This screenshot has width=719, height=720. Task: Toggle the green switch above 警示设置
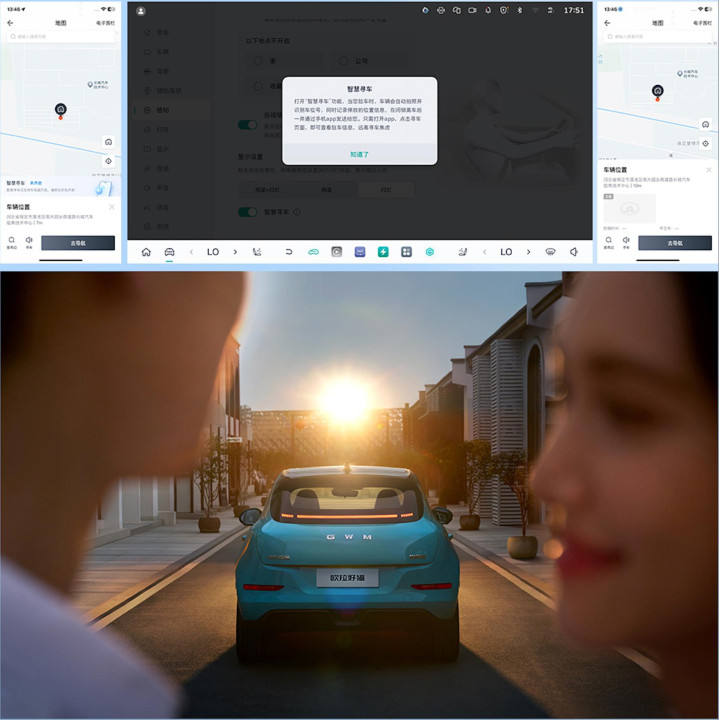[247, 125]
